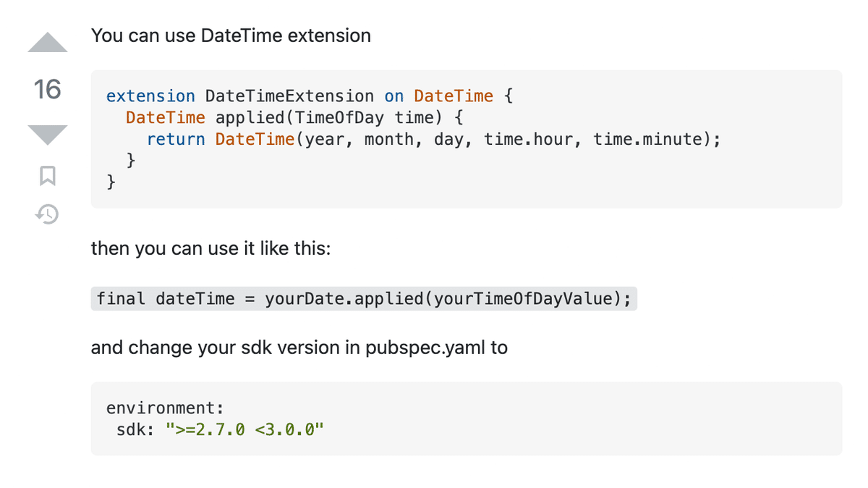The image size is (868, 488).
Task: Upvote the answer using the up arrow
Action: [x=46, y=42]
